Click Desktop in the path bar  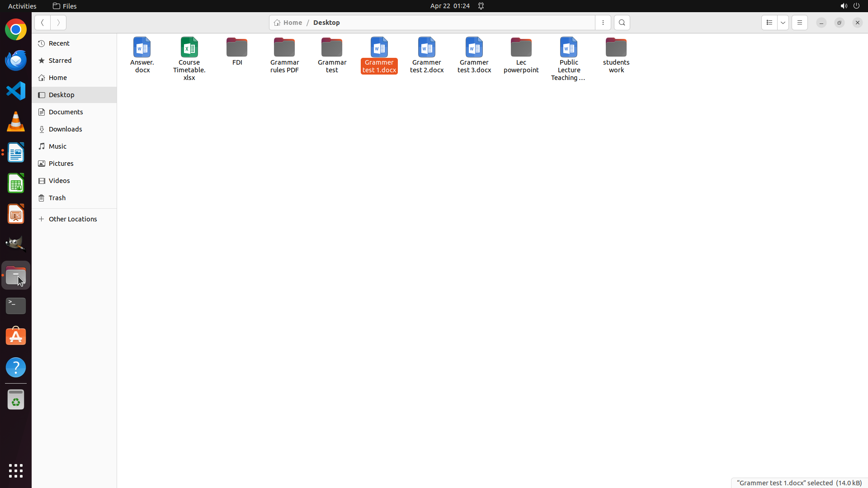[326, 23]
